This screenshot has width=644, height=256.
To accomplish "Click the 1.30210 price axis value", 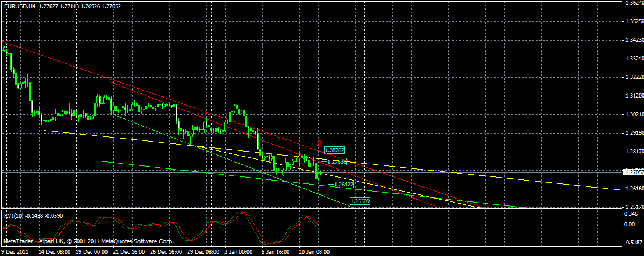I will click(x=634, y=114).
